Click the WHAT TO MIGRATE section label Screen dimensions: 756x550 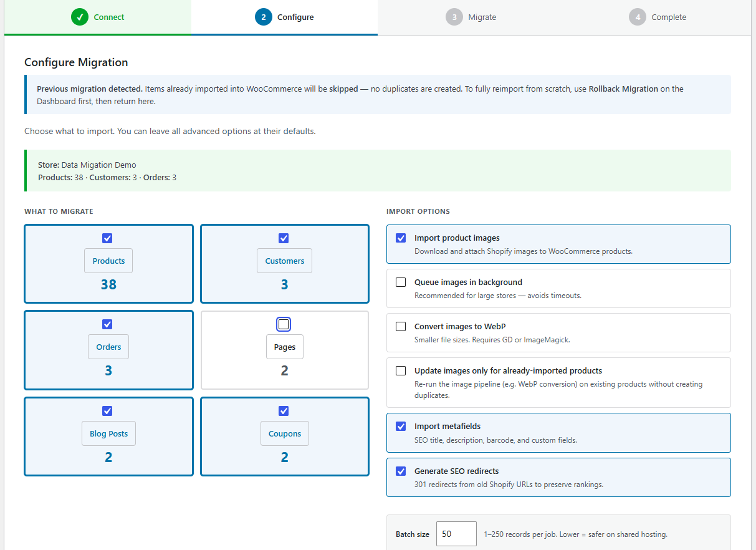pyautogui.click(x=59, y=211)
